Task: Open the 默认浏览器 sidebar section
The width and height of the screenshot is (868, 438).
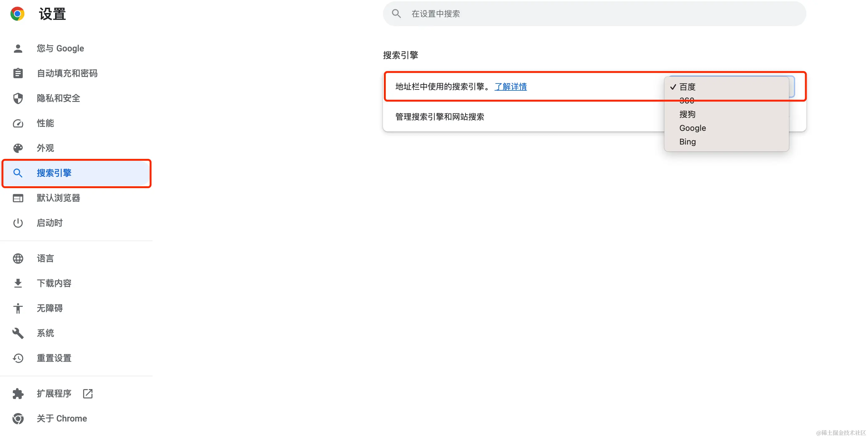Action: pyautogui.click(x=58, y=198)
